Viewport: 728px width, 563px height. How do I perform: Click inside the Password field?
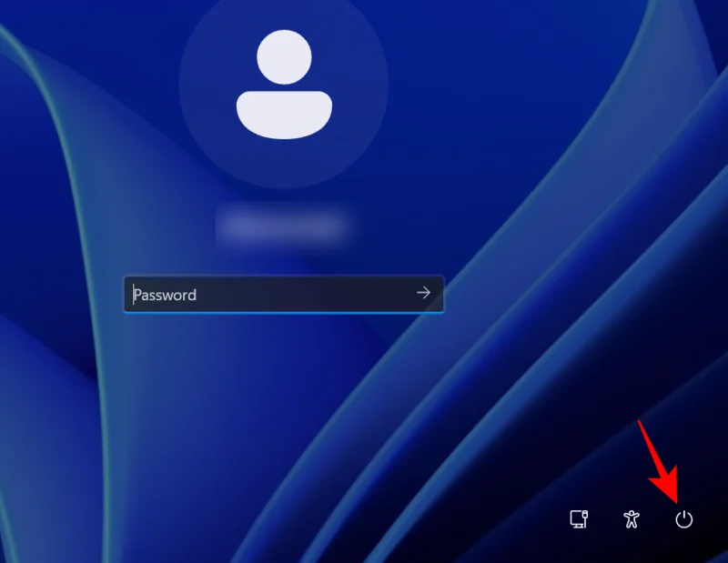255,294
